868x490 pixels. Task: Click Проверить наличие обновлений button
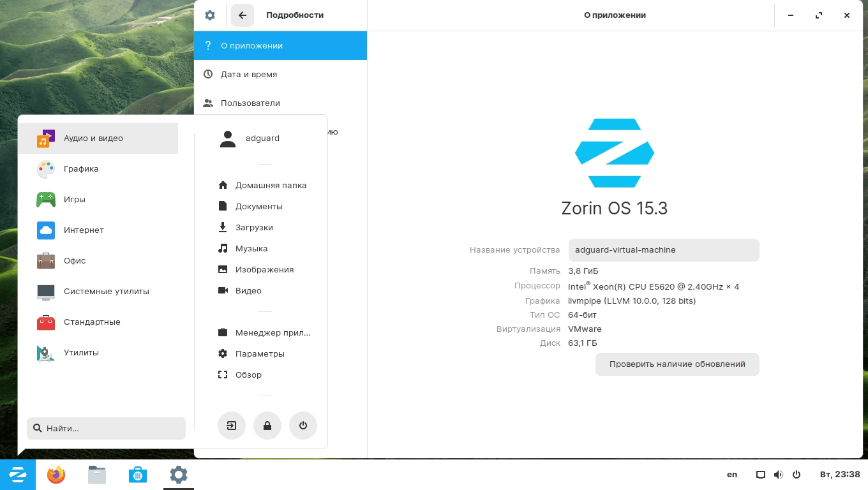coord(677,364)
